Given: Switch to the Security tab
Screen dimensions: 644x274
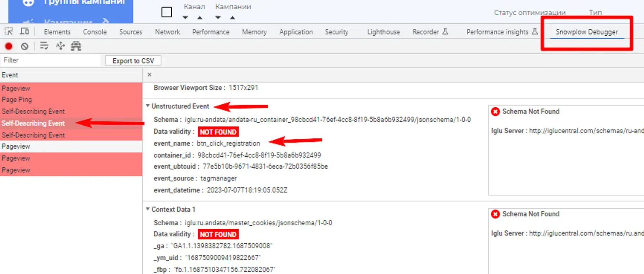Looking at the screenshot, I should pyautogui.click(x=337, y=32).
